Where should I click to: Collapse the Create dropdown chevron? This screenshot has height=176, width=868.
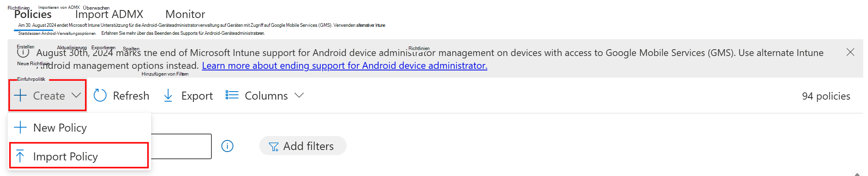tap(76, 95)
